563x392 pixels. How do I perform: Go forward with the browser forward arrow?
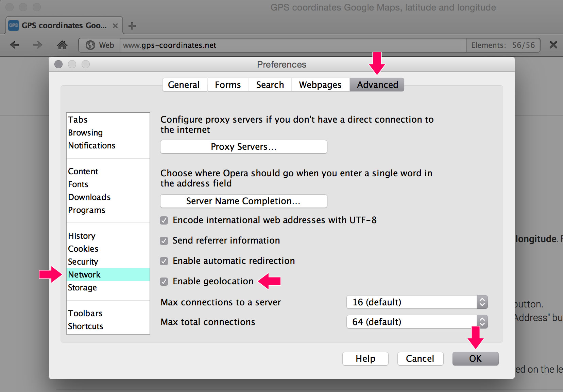click(x=37, y=45)
